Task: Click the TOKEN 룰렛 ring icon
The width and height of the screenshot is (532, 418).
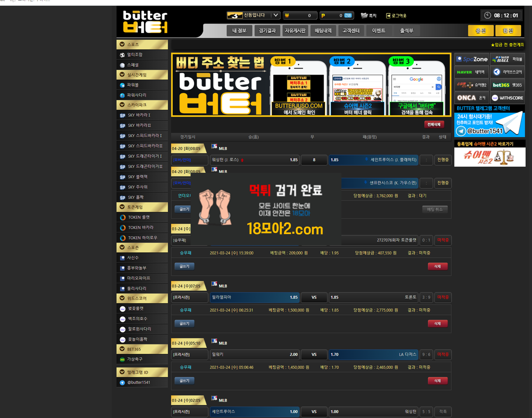Action: pyautogui.click(x=123, y=217)
